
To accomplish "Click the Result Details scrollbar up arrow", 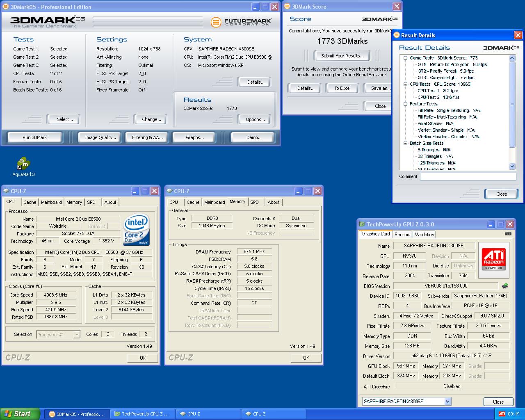I will tap(512, 58).
